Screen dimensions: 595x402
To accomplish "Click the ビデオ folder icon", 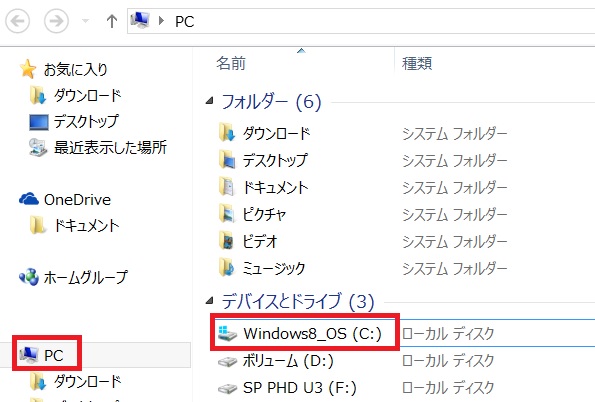I will [x=227, y=240].
